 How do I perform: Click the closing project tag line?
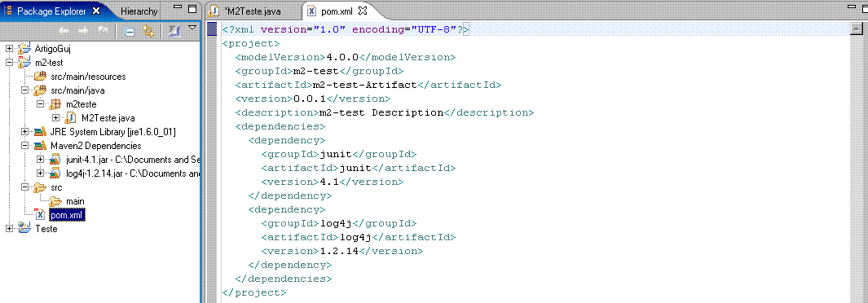254,292
